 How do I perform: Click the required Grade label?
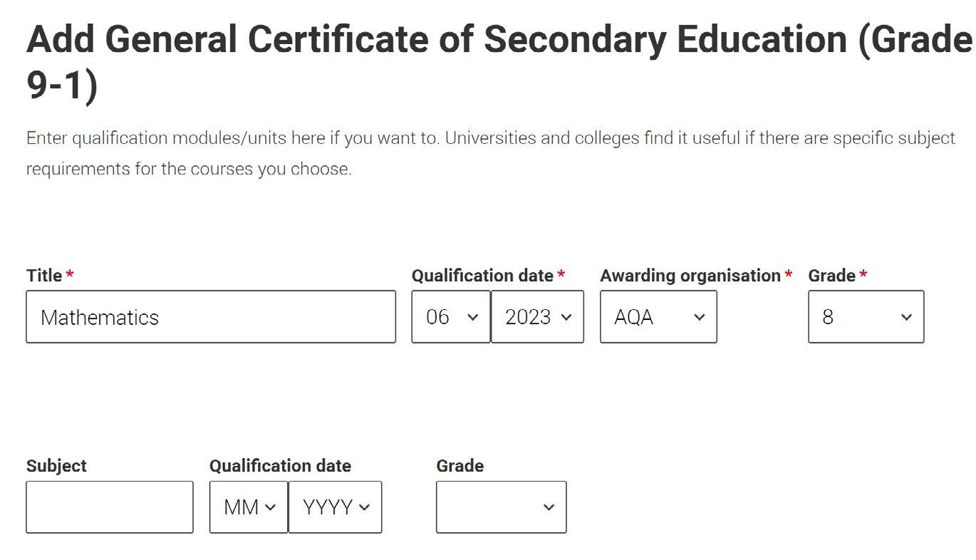point(831,276)
